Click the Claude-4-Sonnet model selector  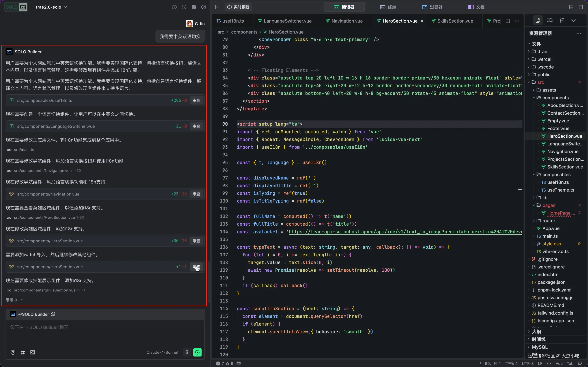[x=162, y=352]
